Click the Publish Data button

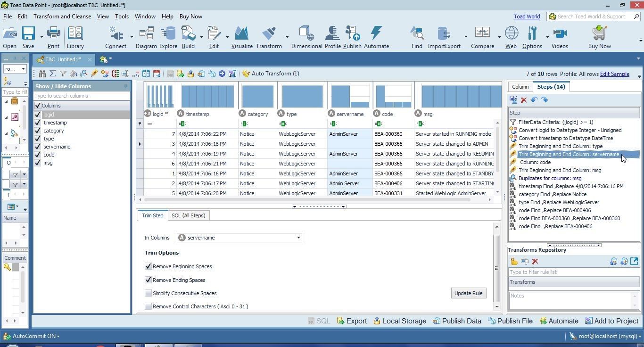click(457, 321)
